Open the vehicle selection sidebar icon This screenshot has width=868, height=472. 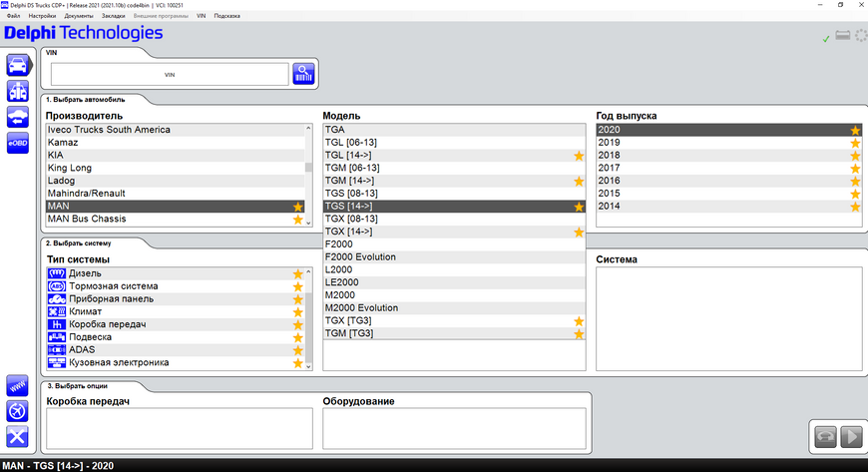tap(18, 66)
